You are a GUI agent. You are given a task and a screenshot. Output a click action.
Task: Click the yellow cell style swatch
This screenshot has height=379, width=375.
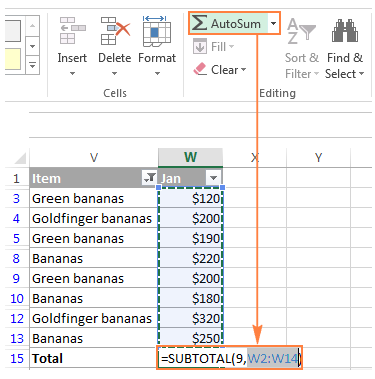click(13, 59)
